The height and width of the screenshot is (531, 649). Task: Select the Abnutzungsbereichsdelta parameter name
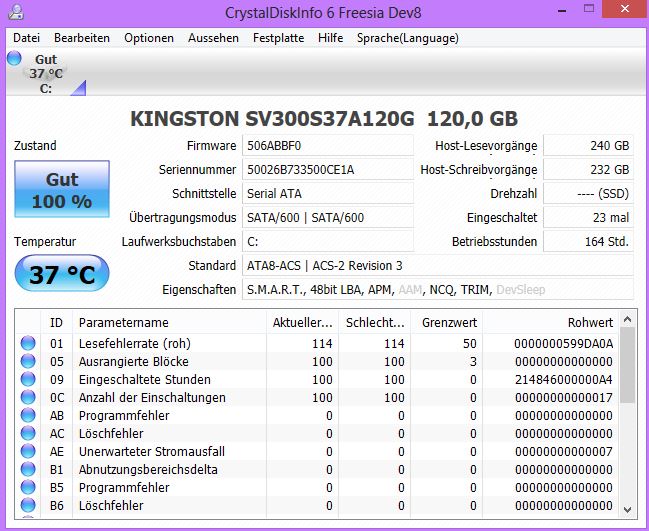[148, 470]
